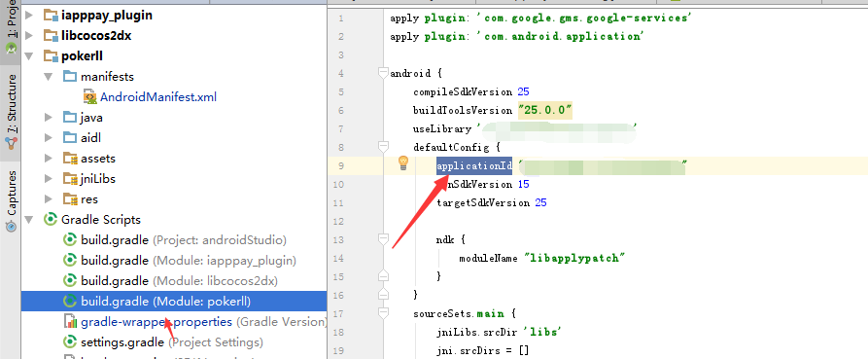Click gradle icon of build.gradle (Module: libcocos2dx)

click(x=70, y=281)
